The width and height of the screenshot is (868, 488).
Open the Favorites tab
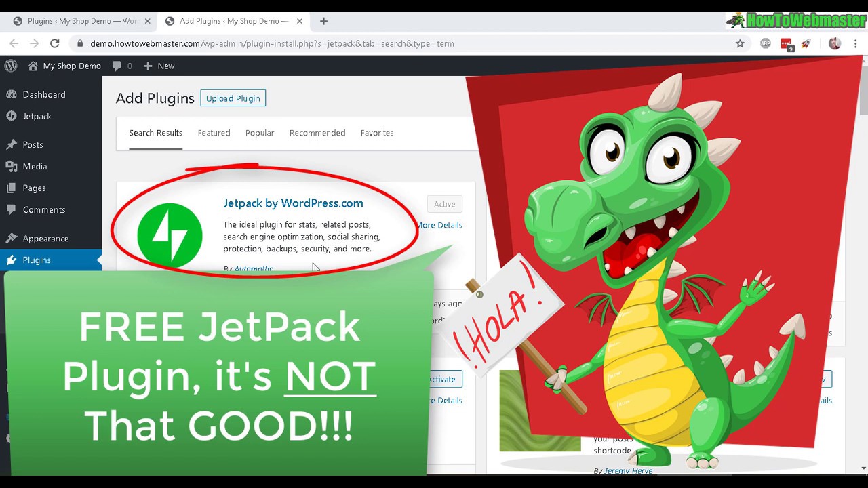pos(377,133)
